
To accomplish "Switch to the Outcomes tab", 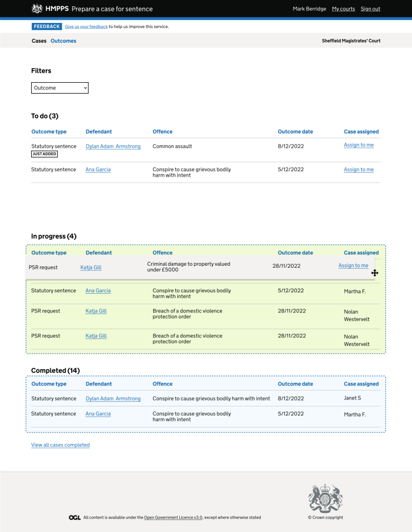I will tap(63, 41).
